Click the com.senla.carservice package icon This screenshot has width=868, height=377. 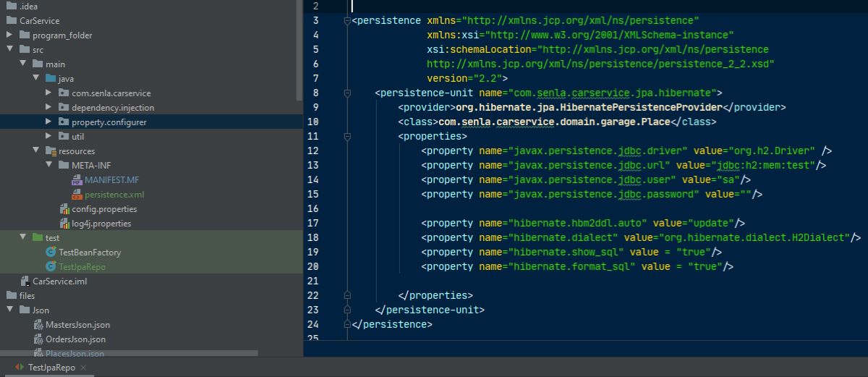coord(63,93)
